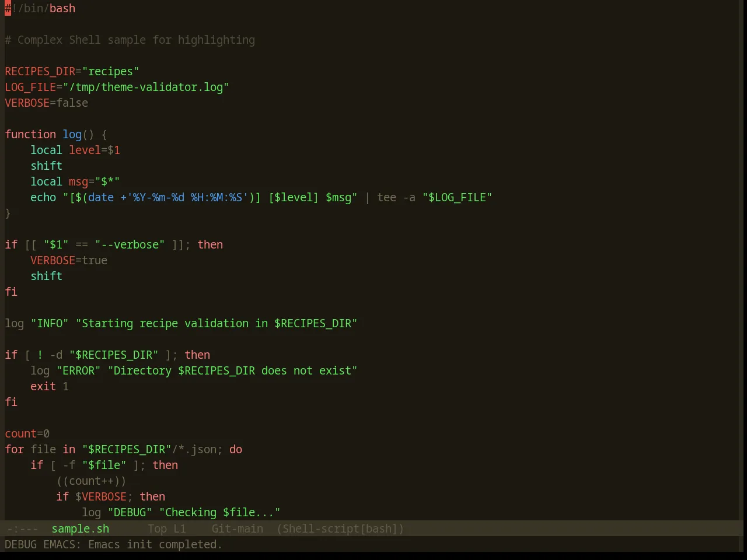Click the sample.sh buffer name in mode line
Image resolution: width=747 pixels, height=560 pixels.
point(81,528)
